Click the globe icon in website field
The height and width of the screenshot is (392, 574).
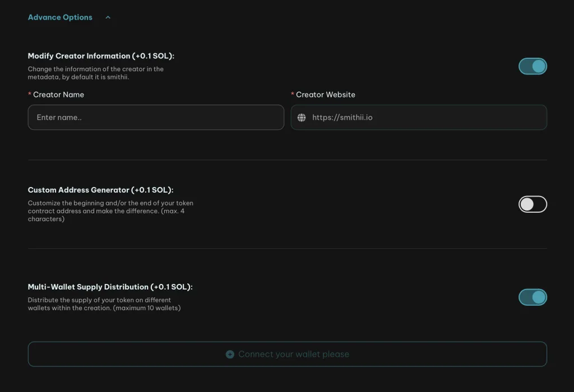[x=302, y=118]
